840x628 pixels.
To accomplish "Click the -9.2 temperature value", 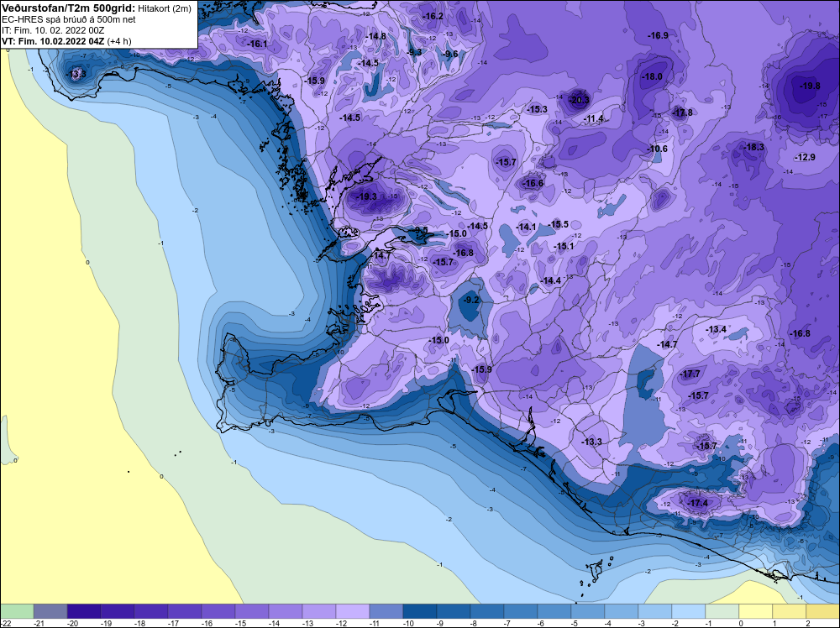I will [471, 300].
